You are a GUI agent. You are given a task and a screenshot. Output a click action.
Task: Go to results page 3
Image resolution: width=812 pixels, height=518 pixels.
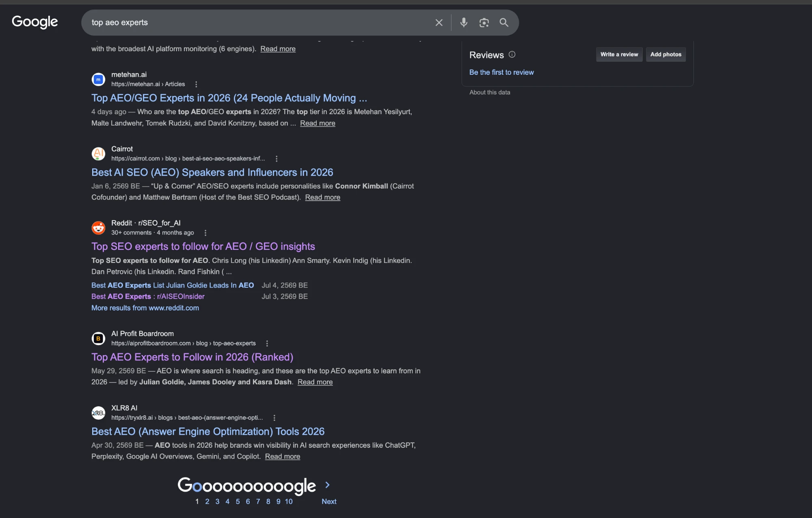[217, 502]
